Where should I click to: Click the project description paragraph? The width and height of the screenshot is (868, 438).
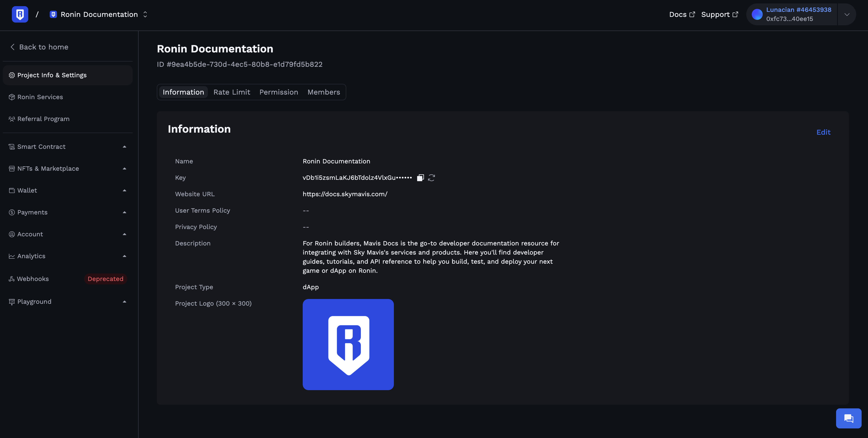tap(431, 257)
